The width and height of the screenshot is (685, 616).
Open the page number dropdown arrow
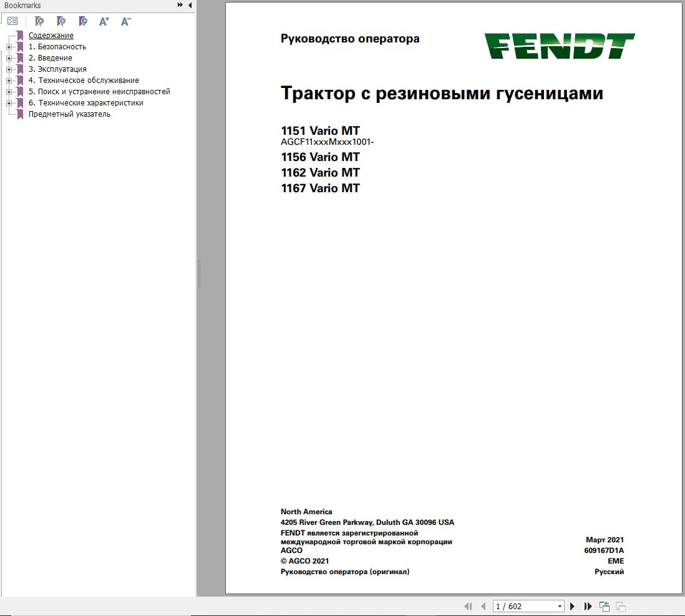pyautogui.click(x=560, y=607)
